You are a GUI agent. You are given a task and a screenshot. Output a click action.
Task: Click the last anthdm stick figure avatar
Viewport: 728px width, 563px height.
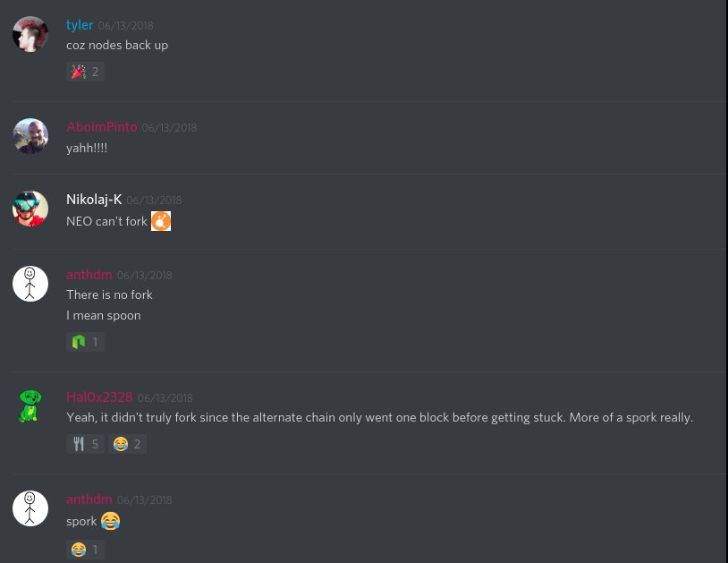pos(30,508)
